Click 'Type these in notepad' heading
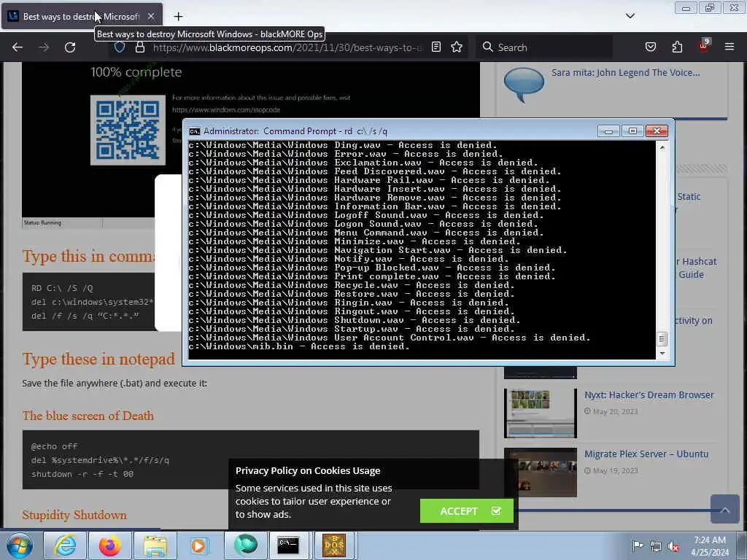 click(98, 359)
